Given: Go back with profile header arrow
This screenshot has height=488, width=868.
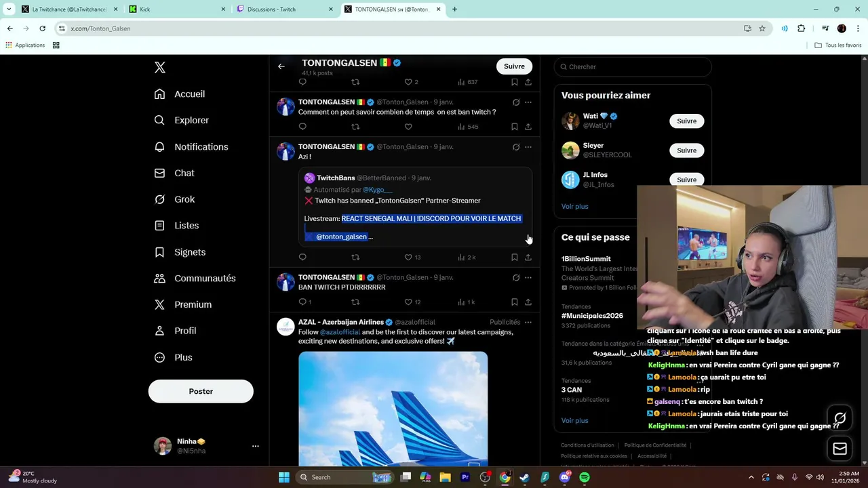Looking at the screenshot, I should tap(281, 66).
